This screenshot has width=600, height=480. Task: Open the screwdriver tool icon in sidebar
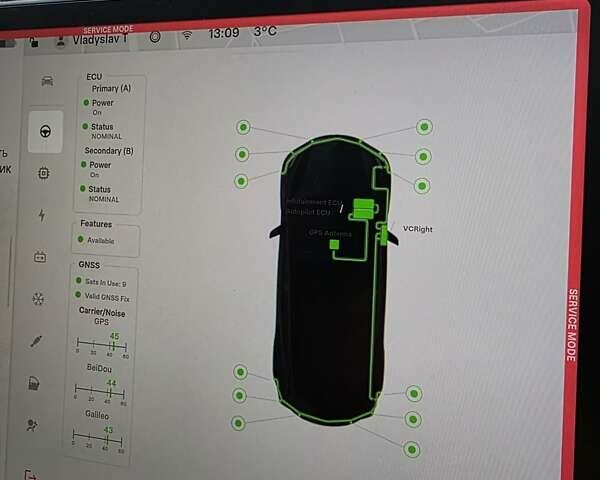[36, 341]
